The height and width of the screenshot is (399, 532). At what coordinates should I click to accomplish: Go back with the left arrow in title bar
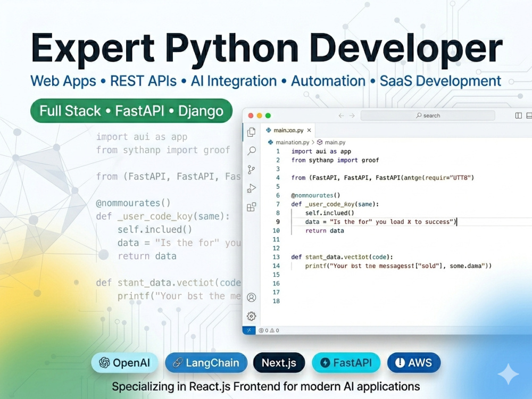click(341, 115)
